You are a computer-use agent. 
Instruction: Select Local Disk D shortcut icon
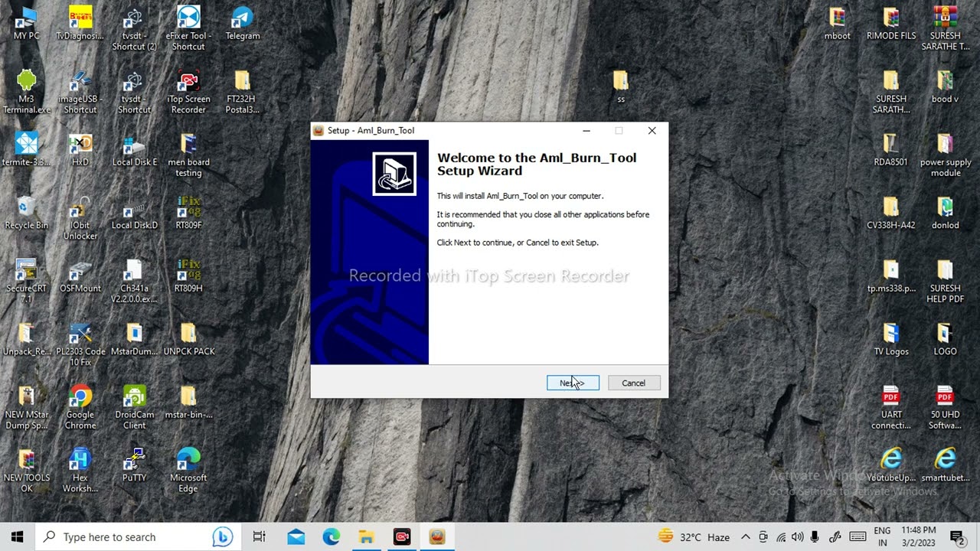click(134, 212)
